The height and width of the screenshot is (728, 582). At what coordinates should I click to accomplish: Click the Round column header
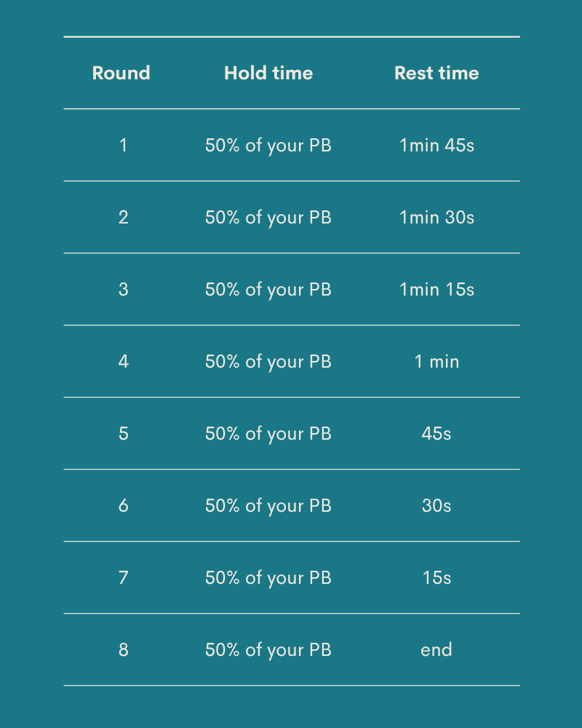(121, 73)
